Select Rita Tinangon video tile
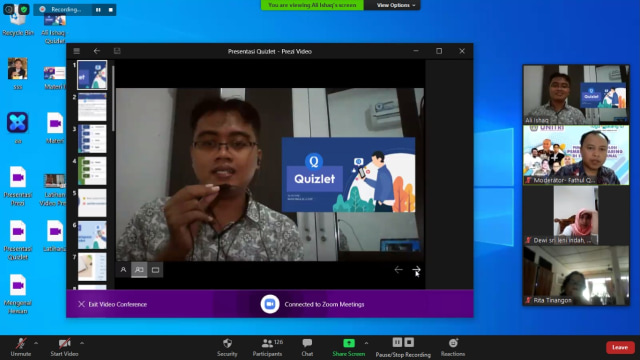640x360 pixels. [x=576, y=276]
